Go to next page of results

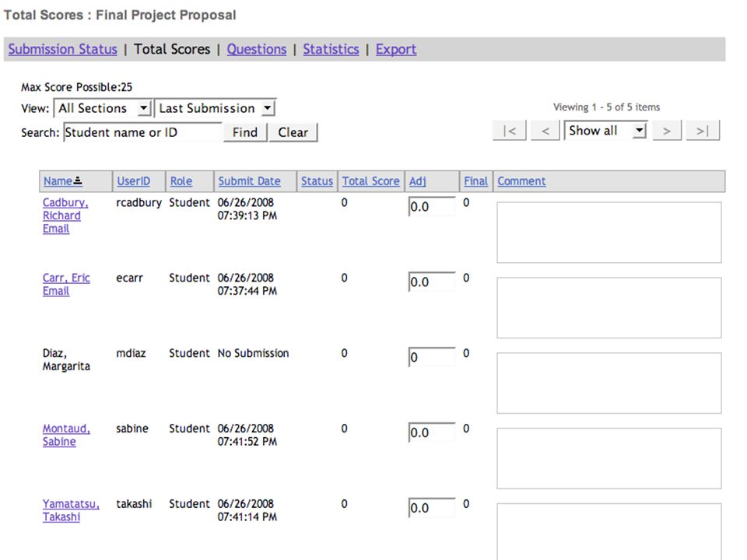(x=667, y=131)
